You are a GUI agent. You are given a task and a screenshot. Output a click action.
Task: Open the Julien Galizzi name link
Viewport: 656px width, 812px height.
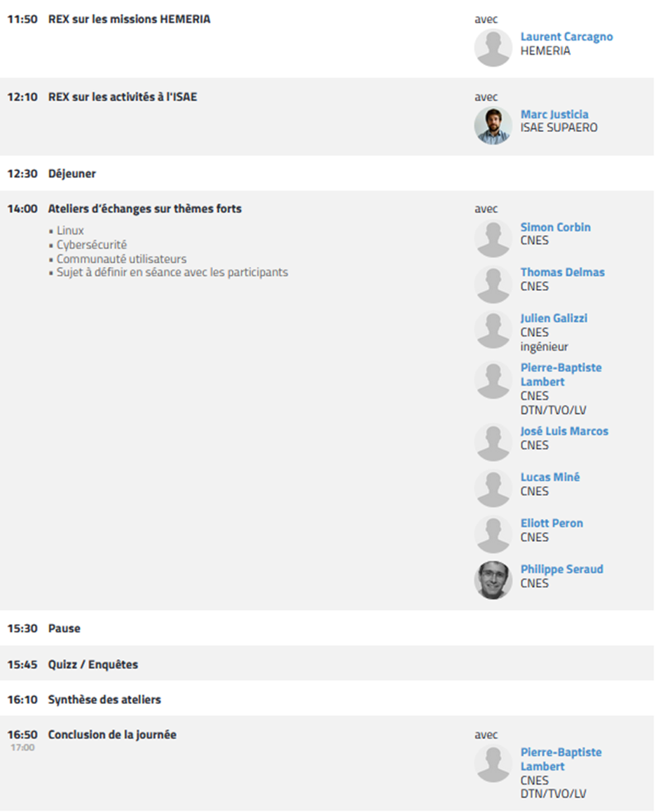click(554, 318)
